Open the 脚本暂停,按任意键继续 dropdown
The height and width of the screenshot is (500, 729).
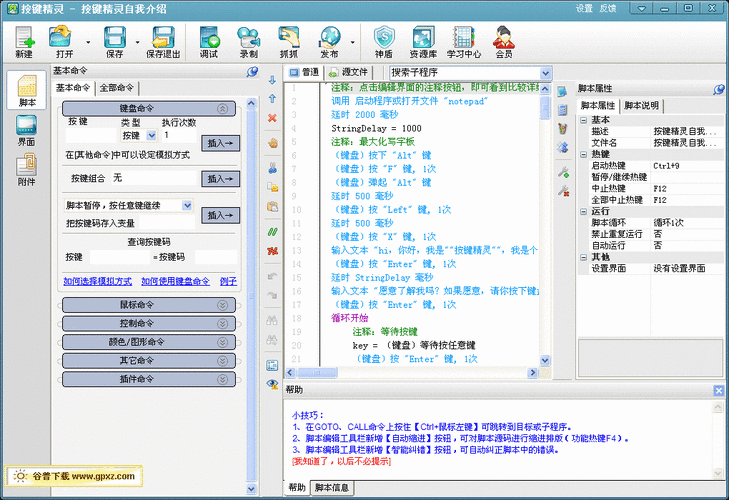click(187, 205)
